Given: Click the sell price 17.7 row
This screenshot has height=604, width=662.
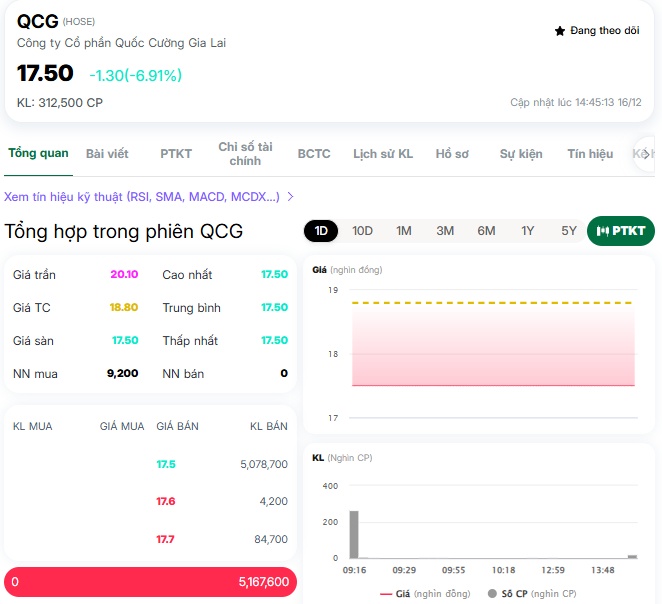Looking at the screenshot, I should click(x=165, y=539).
